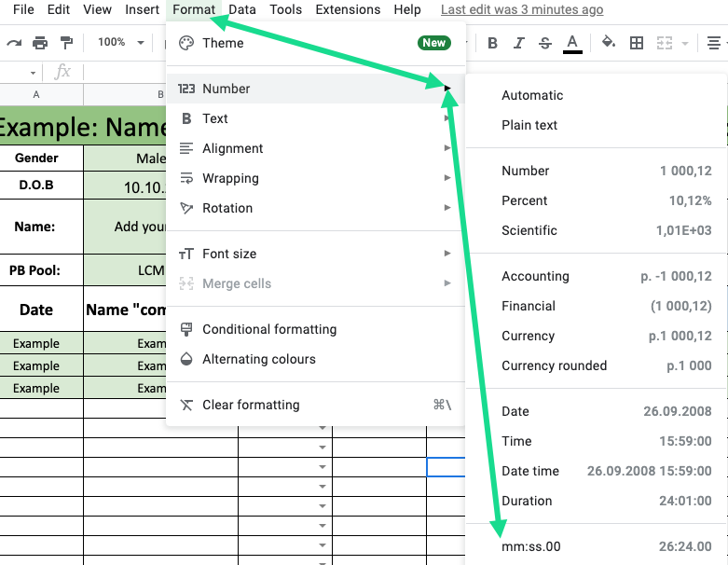This screenshot has width=728, height=565.
Task: Select Conditional formatting option
Action: [x=269, y=329]
